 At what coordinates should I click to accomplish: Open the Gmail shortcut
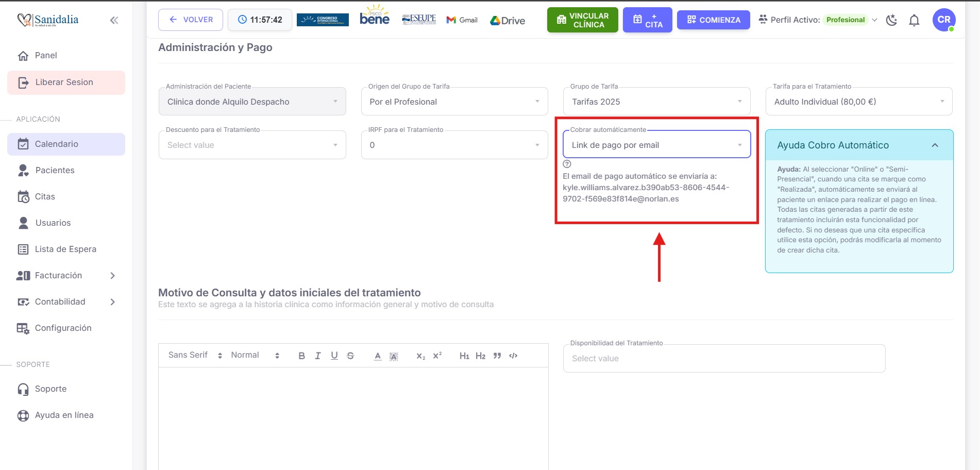462,20
